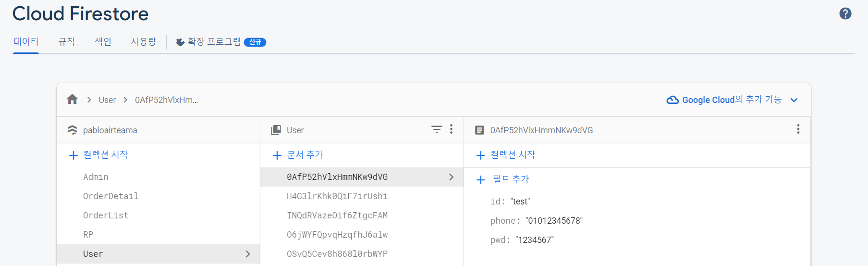Click the 0AfP52hVlxHmmNKw9dVG document header title
This screenshot has height=266, width=868.
(x=541, y=130)
